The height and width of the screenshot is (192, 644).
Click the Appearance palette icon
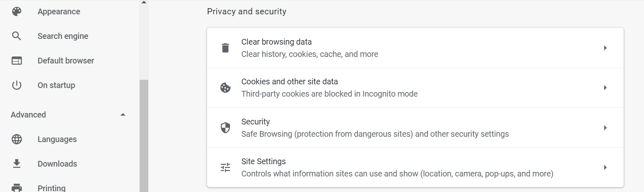pos(17,11)
